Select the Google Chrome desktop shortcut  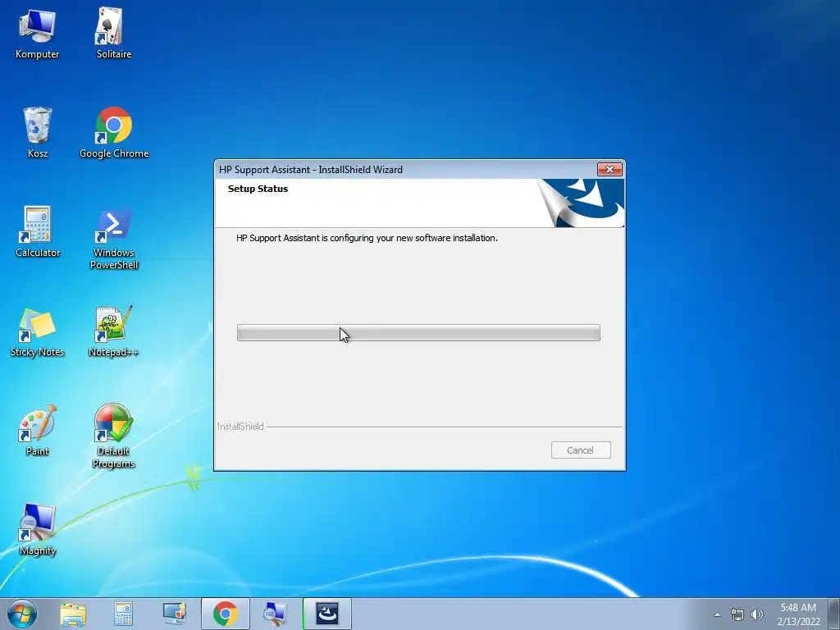point(113,132)
